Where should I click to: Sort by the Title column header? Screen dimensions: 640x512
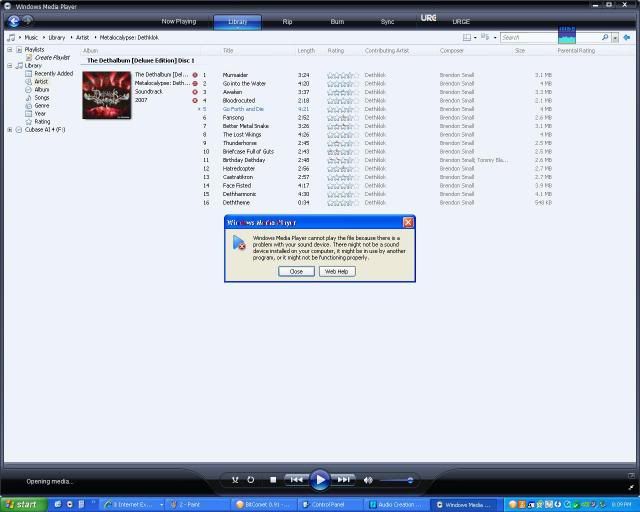click(228, 51)
